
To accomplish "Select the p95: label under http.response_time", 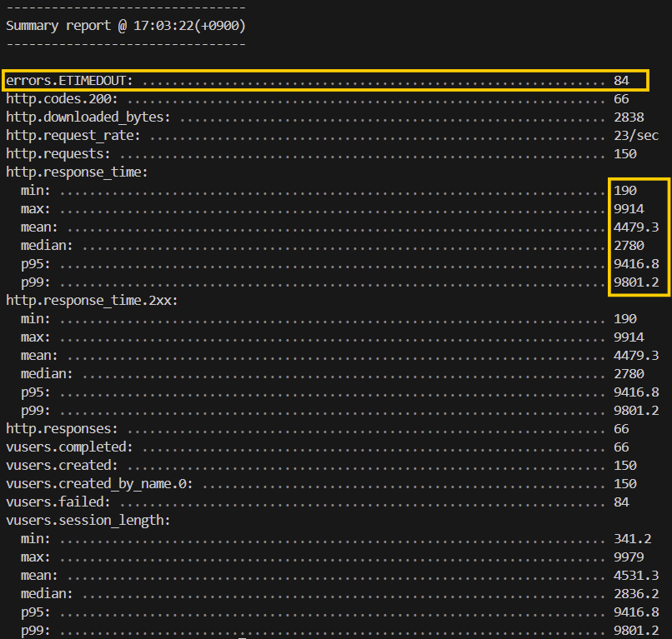I will click(x=36, y=264).
